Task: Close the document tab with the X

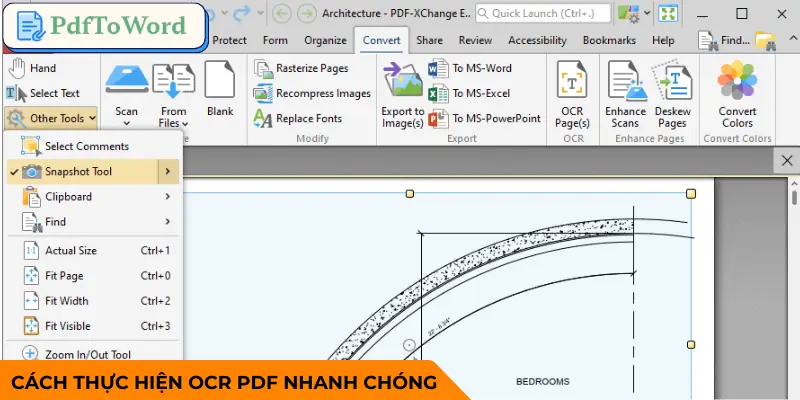Action: coord(787,161)
